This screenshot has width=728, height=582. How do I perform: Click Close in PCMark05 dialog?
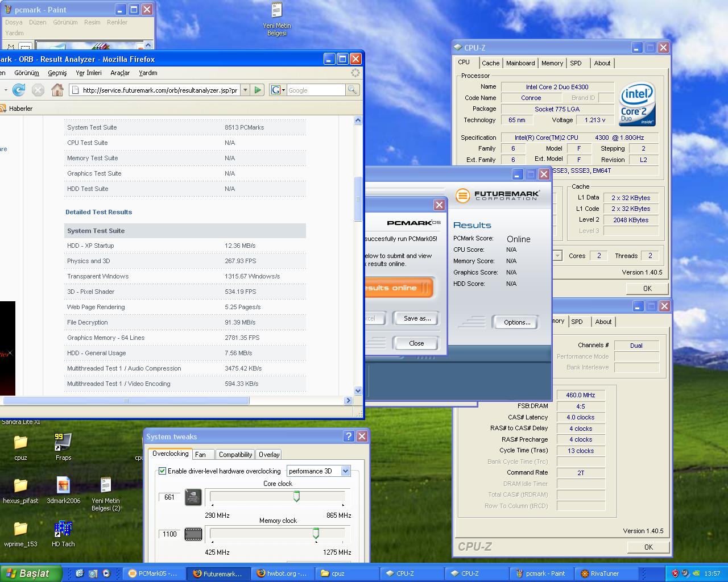tap(416, 343)
